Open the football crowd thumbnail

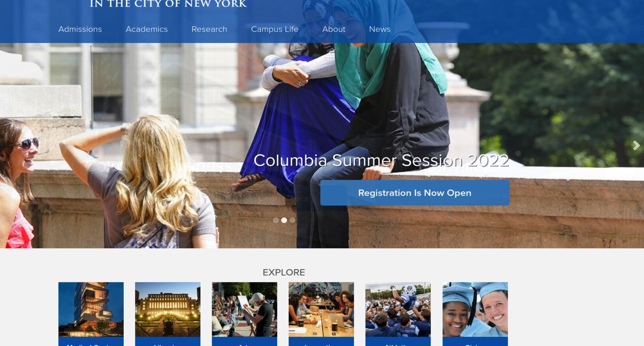(398, 309)
